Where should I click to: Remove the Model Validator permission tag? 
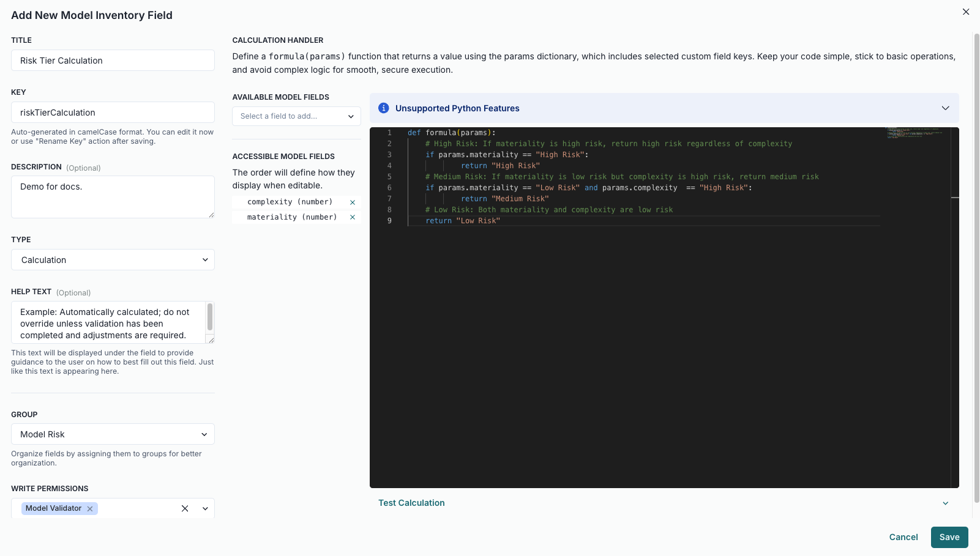(90, 509)
